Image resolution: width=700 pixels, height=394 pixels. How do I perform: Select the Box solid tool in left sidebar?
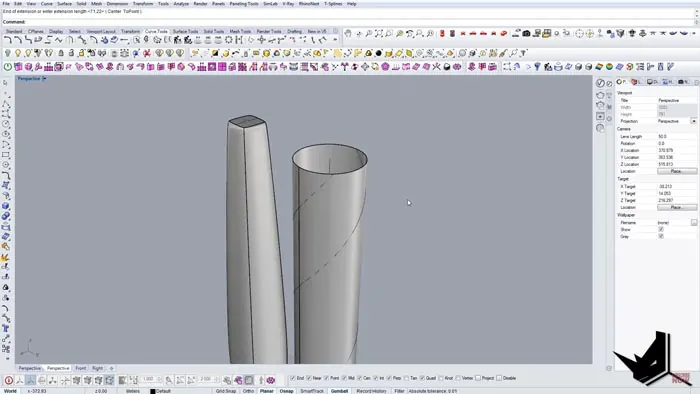(x=5, y=206)
